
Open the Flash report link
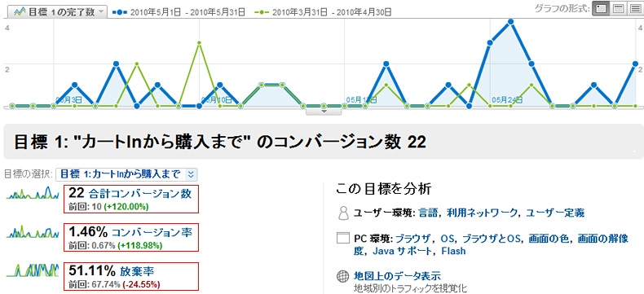coord(453,251)
